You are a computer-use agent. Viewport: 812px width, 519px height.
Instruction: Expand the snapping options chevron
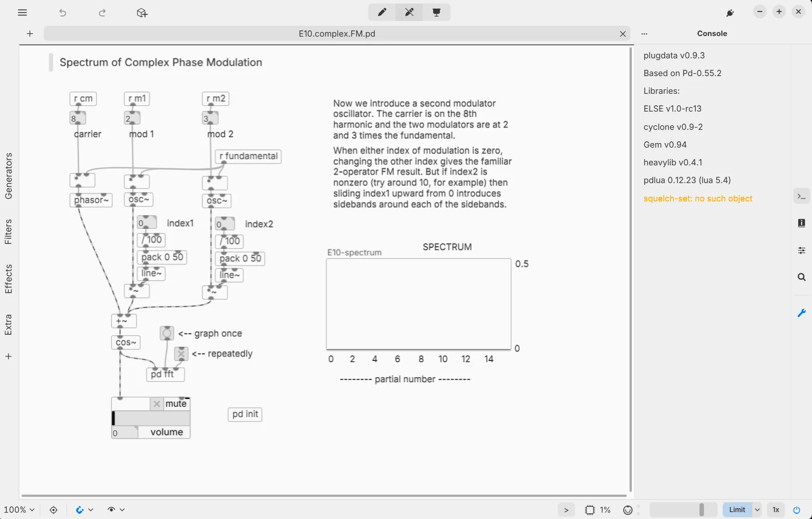(x=90, y=510)
